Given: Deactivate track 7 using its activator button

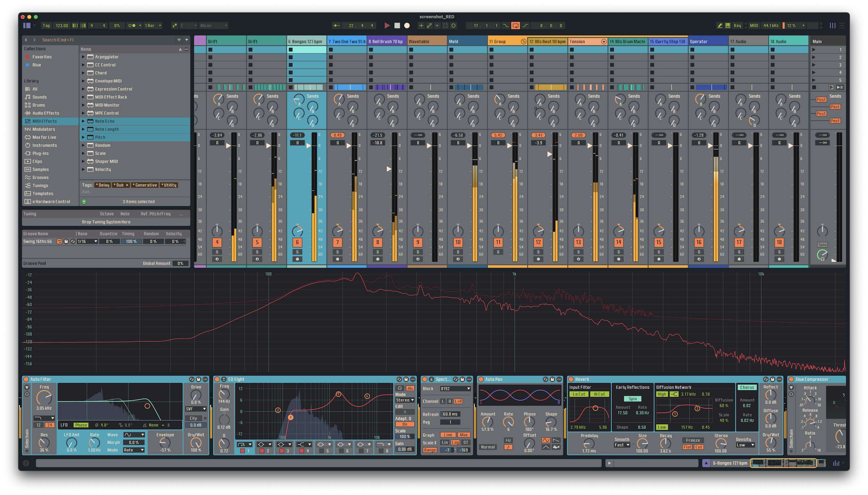Looking at the screenshot, I should point(337,242).
